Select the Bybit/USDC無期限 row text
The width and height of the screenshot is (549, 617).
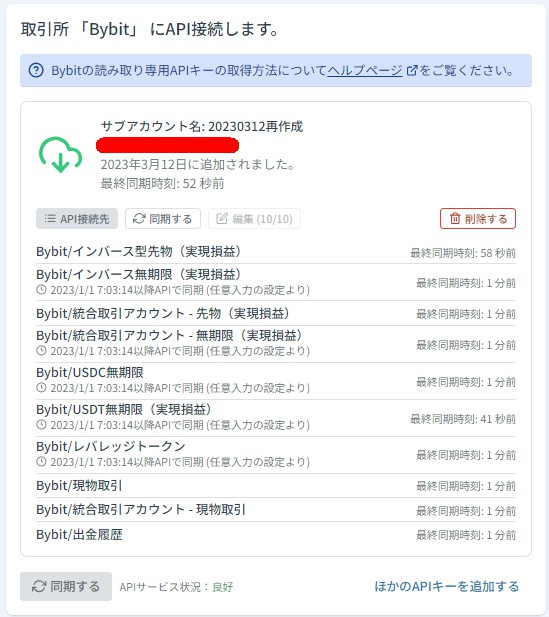click(90, 372)
